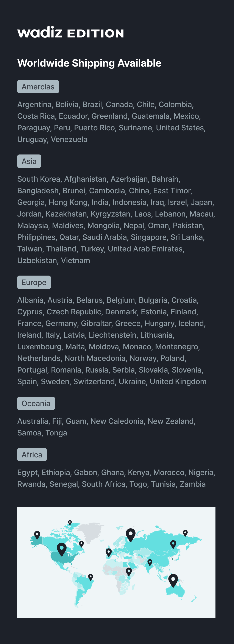The height and width of the screenshot is (644, 234).
Task: Click the Africa region tag
Action: 32,454
